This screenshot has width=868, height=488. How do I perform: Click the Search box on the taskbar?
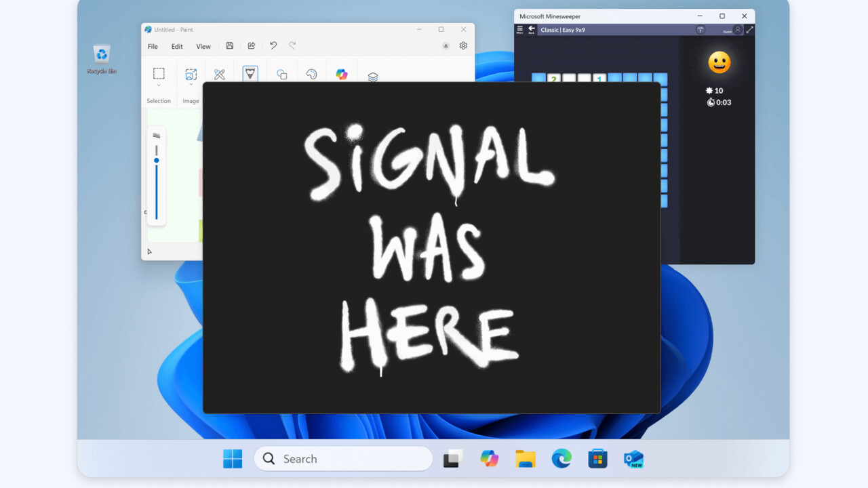[343, 459]
